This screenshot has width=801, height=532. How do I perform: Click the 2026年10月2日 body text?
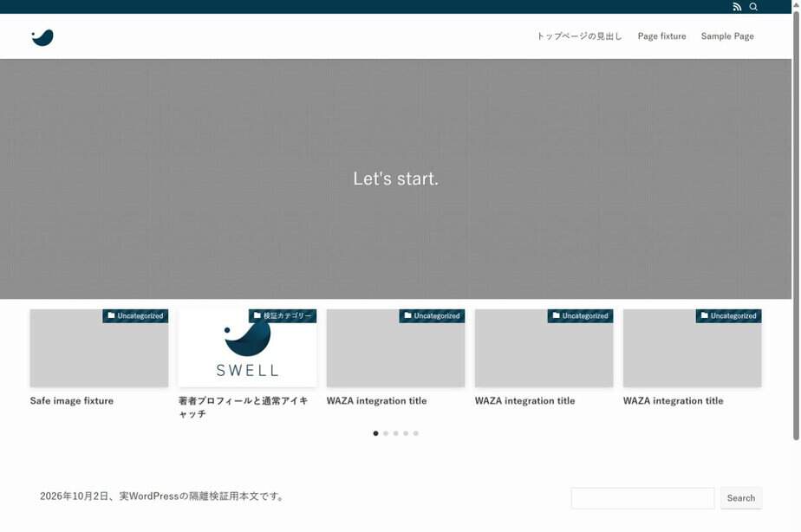pos(163,496)
